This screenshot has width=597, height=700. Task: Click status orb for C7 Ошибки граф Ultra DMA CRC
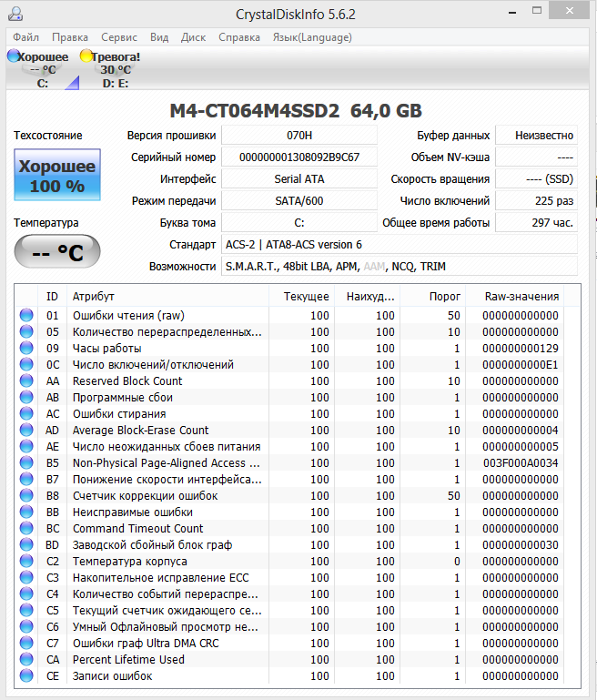(26, 643)
